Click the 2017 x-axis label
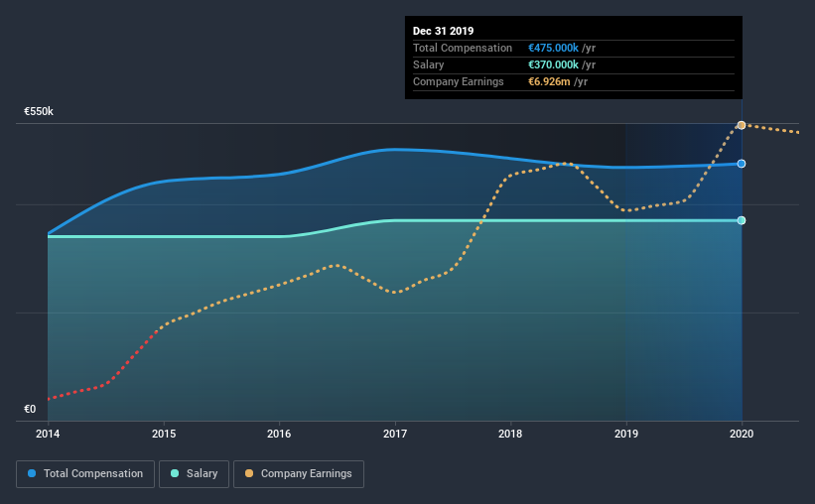Viewport: 815px width, 504px height. tap(395, 434)
